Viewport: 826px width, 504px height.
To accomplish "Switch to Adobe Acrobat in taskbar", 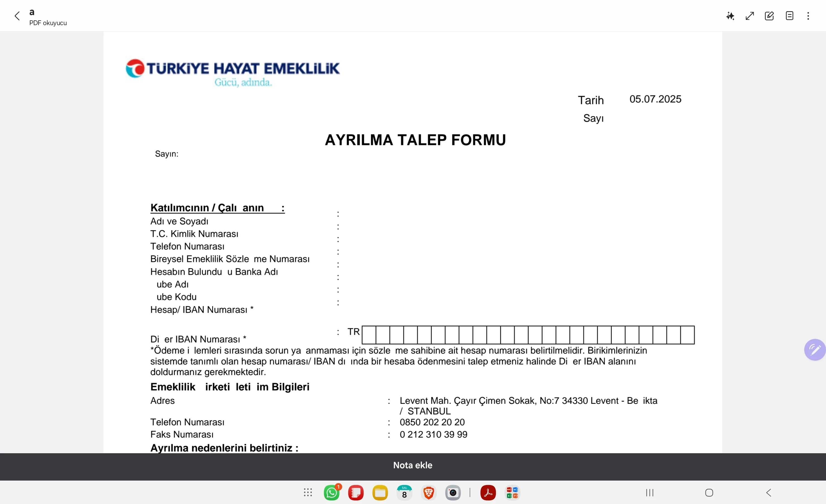I will [x=488, y=493].
